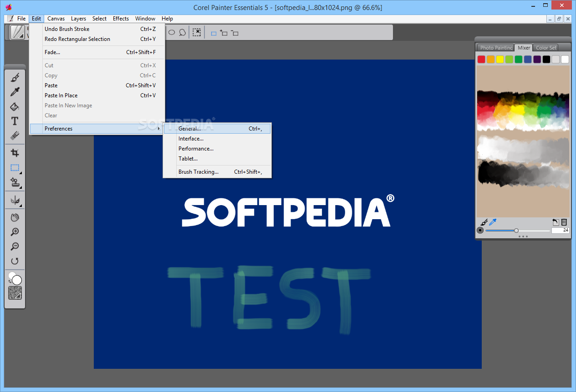Choose Fade... from Edit menu
This screenshot has width=576, height=392.
(97, 52)
